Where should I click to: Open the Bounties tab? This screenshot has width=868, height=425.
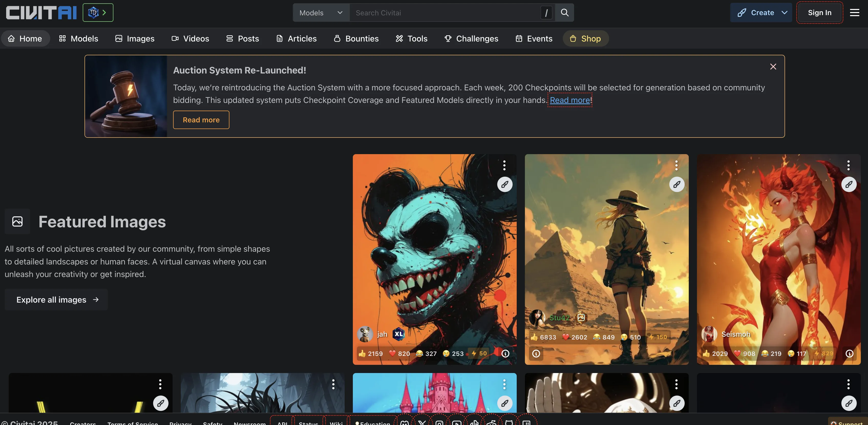356,38
